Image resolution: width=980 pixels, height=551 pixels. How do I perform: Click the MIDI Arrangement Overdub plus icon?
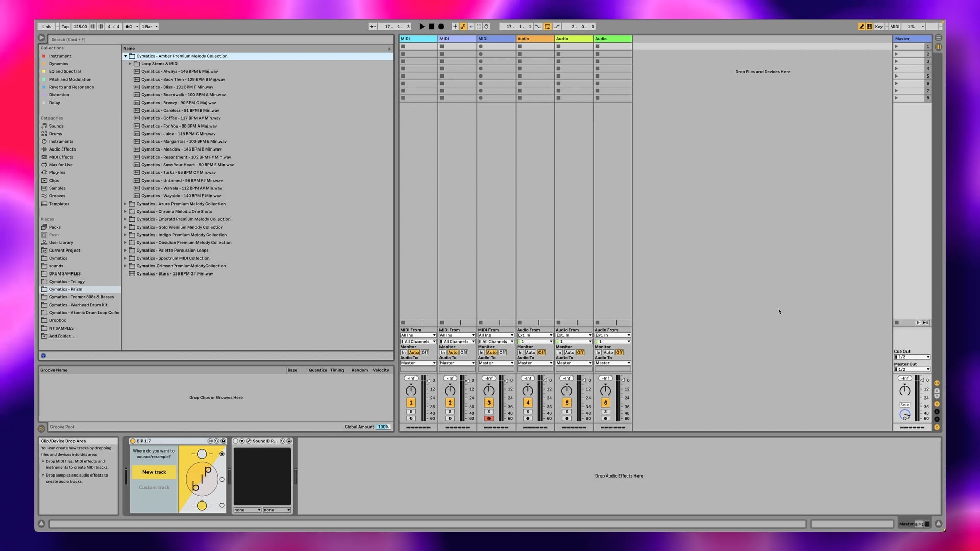click(455, 27)
